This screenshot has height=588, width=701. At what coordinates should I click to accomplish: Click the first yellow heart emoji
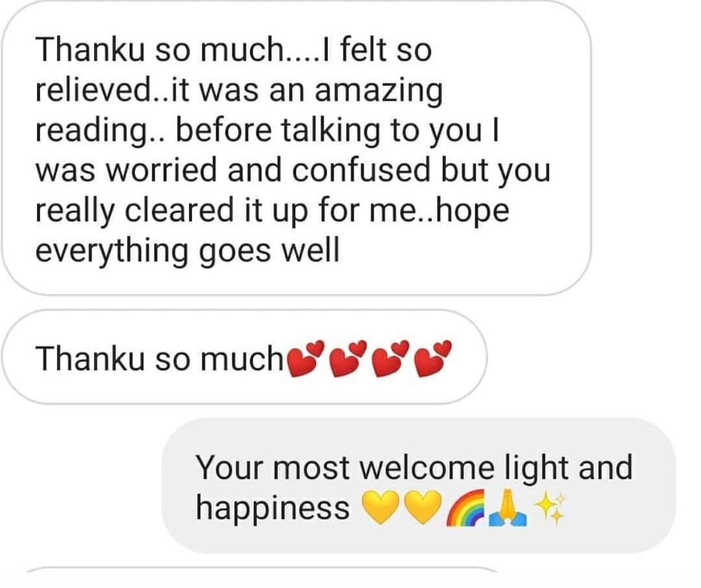pyautogui.click(x=380, y=508)
